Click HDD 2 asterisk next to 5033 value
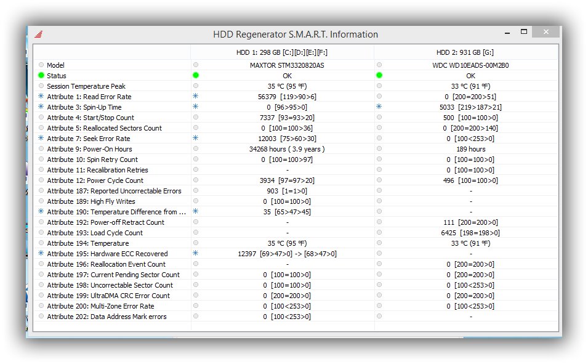588x364 pixels. coord(379,107)
